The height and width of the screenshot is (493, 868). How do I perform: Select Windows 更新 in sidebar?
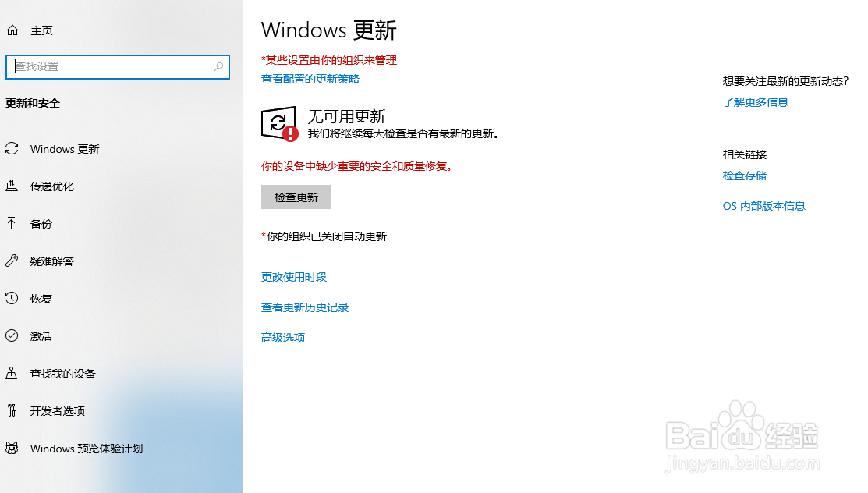tap(65, 149)
